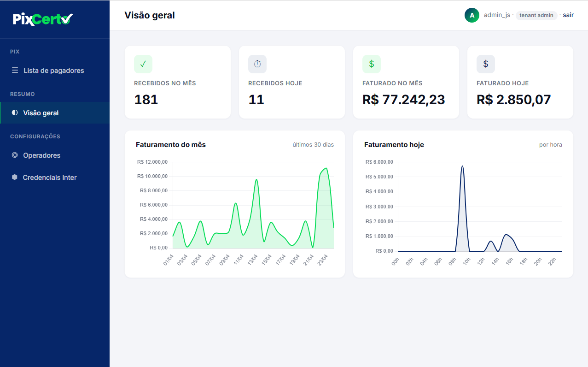Click the R$ 12.000,00 axis label

coord(152,162)
